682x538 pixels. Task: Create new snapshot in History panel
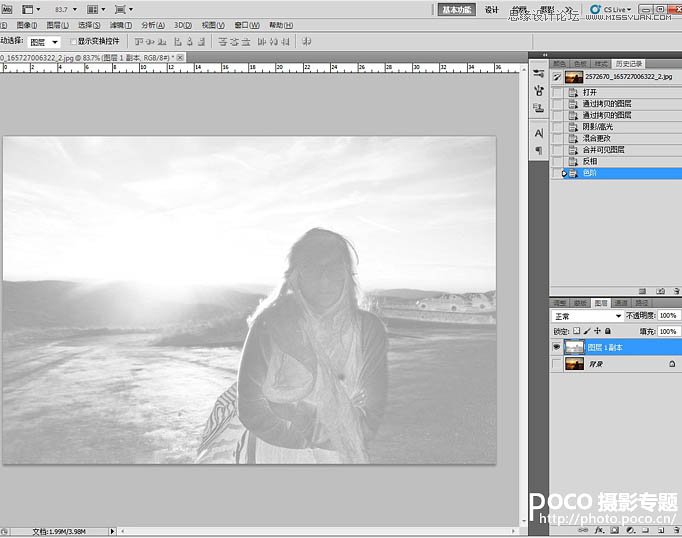659,291
